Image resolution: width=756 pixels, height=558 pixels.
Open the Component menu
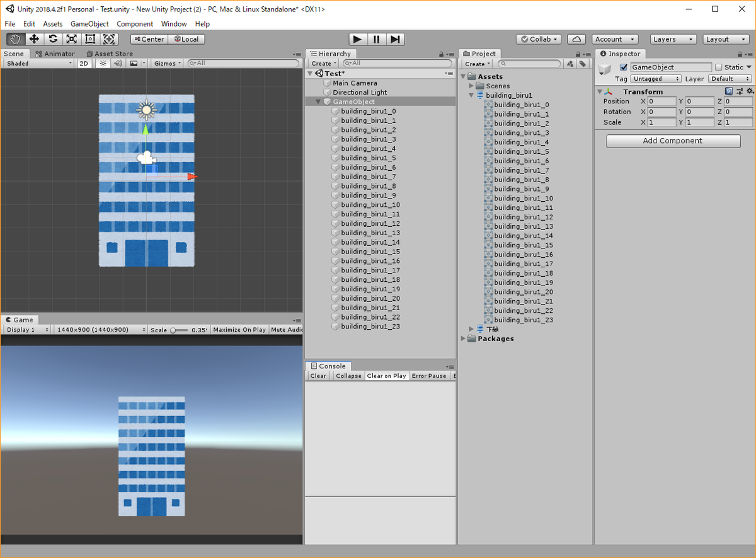[135, 24]
